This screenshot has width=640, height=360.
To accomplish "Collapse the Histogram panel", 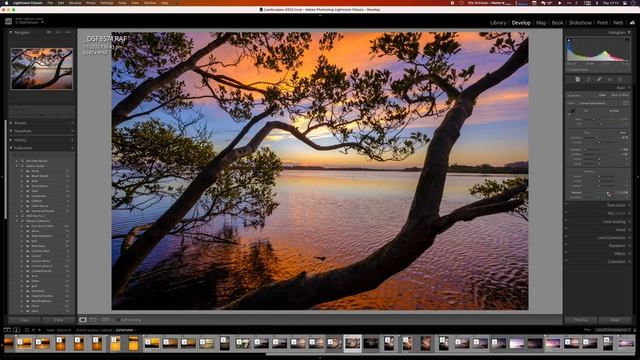I will click(x=629, y=32).
